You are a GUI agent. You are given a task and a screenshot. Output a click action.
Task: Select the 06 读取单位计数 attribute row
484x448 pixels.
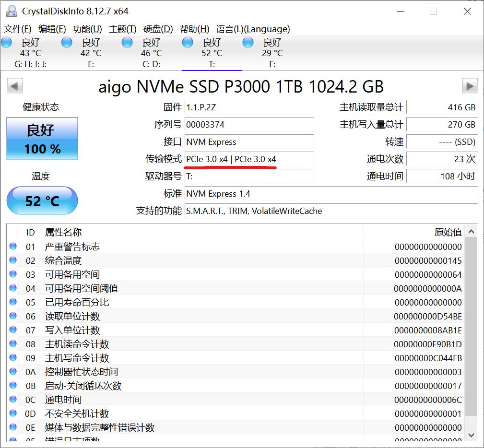(x=236, y=316)
